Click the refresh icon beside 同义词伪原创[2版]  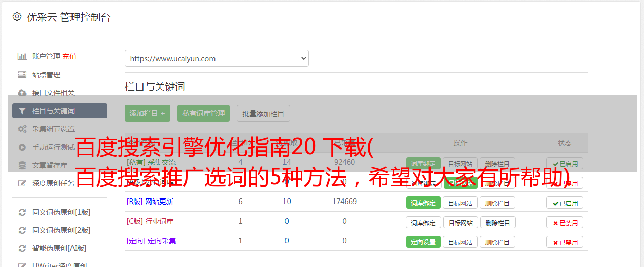click(22, 230)
